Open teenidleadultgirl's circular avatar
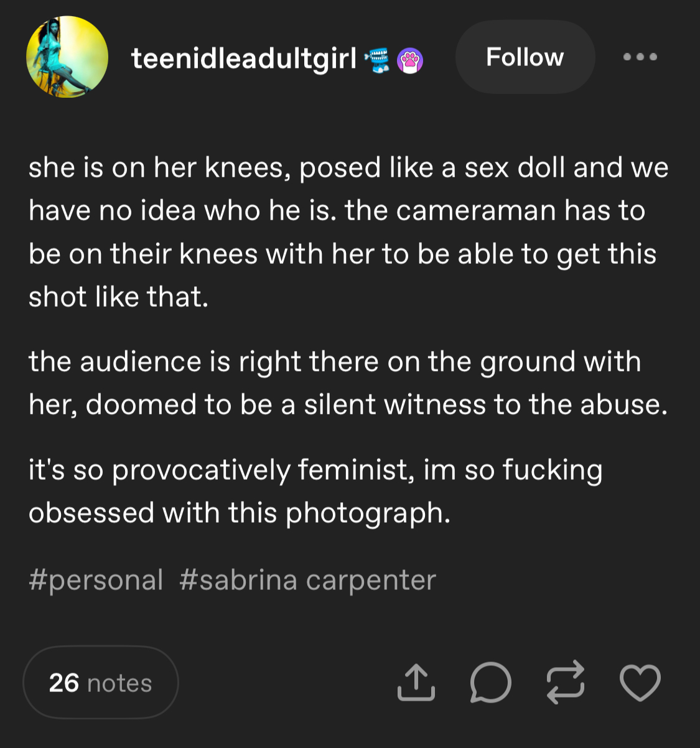Image resolution: width=700 pixels, height=748 pixels. tap(67, 57)
